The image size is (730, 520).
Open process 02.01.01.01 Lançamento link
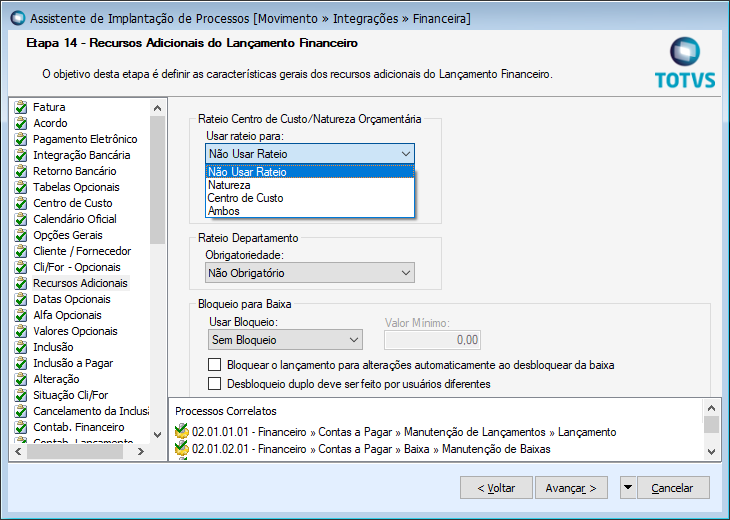pyautogui.click(x=404, y=432)
